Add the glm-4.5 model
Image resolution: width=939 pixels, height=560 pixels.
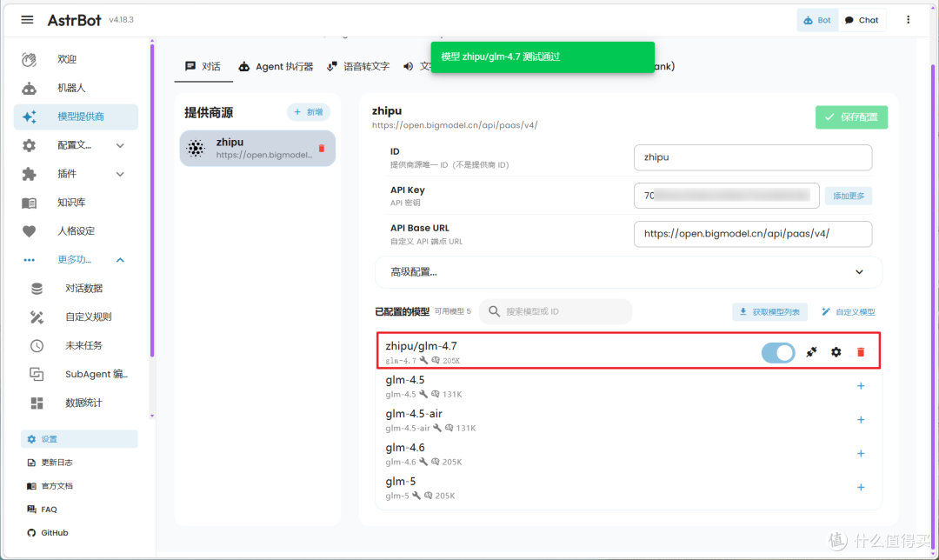click(x=861, y=386)
